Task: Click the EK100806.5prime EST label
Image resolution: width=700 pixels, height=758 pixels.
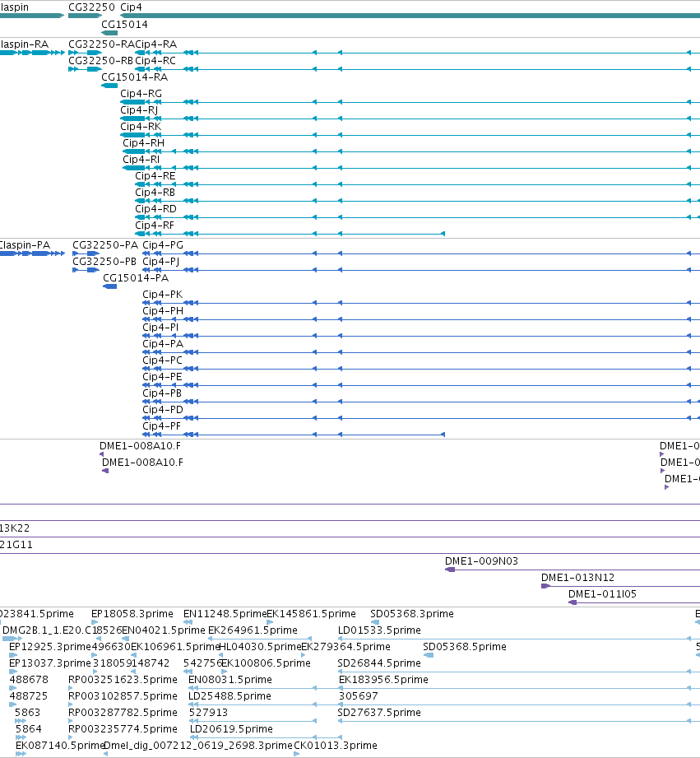Action: (266, 663)
